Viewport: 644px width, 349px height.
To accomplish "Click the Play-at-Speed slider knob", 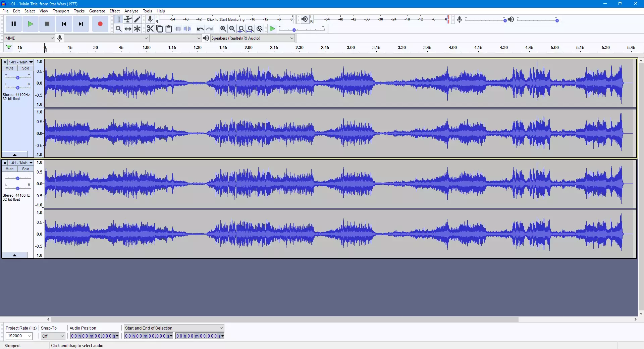I will click(x=294, y=30).
